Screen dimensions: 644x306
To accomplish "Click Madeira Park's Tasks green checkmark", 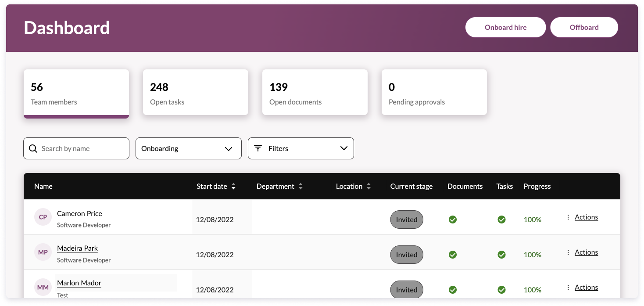I will click(x=501, y=255).
